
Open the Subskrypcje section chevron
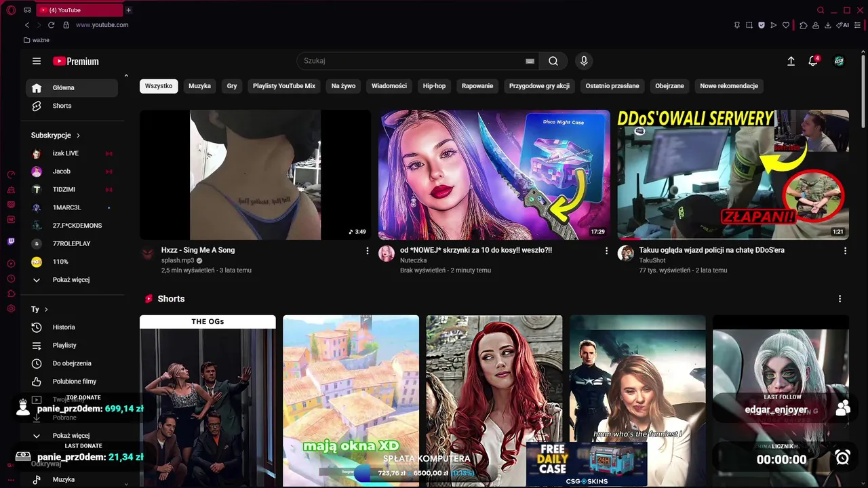pos(78,136)
